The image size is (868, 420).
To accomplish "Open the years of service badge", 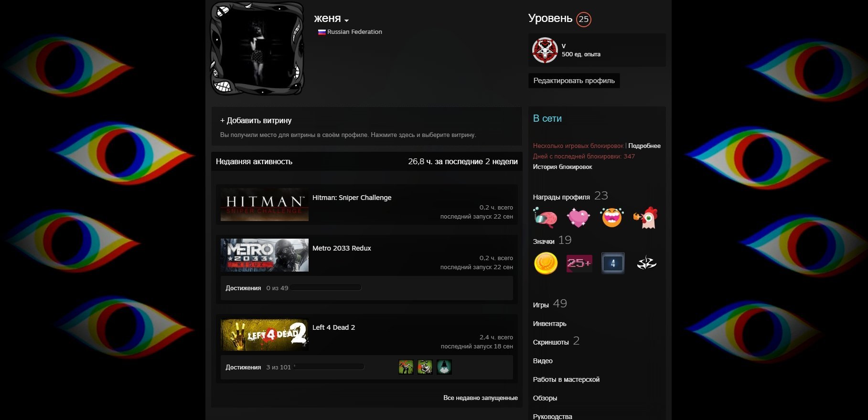I will (612, 263).
